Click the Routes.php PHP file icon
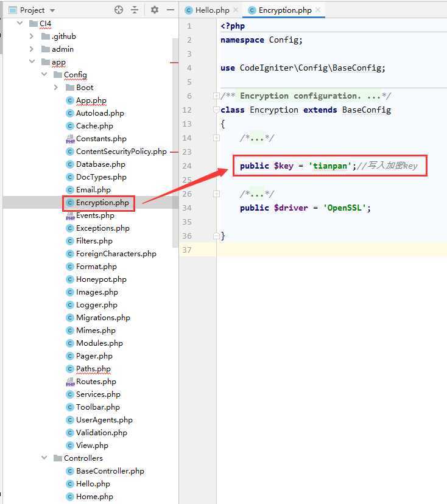The height and width of the screenshot is (504, 447). (70, 382)
